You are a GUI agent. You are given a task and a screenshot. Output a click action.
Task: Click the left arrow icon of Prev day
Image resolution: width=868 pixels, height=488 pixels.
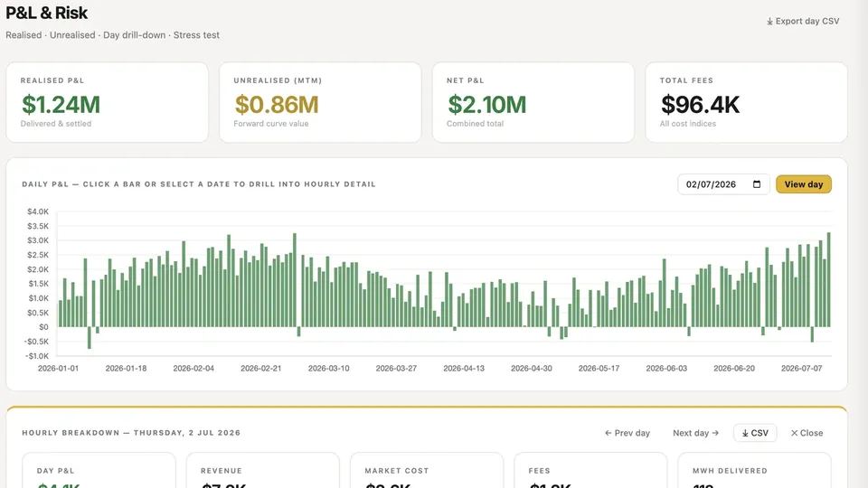point(608,433)
